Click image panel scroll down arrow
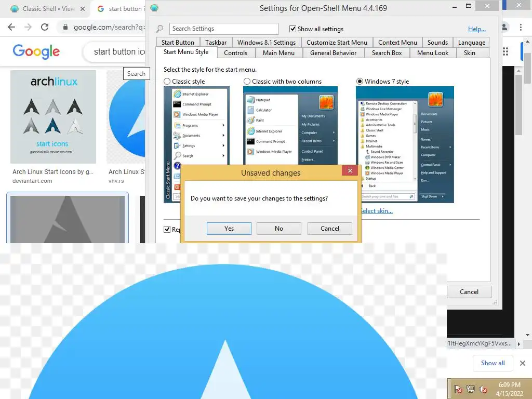532x399 pixels. (x=528, y=335)
